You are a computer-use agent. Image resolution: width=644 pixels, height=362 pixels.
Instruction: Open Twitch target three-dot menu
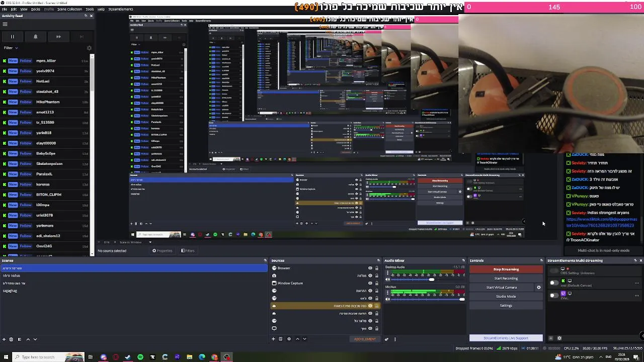[x=636, y=295]
